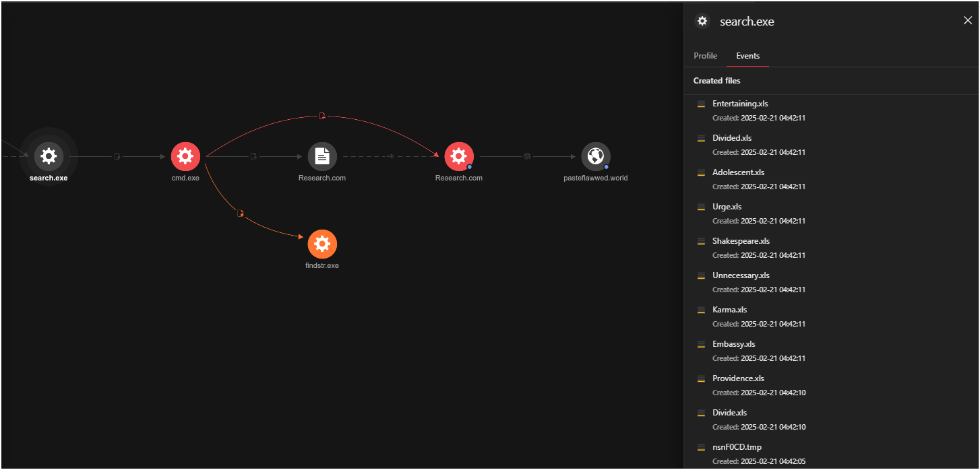980x470 pixels.
Task: Select the cmd.exe process node
Action: click(x=185, y=156)
